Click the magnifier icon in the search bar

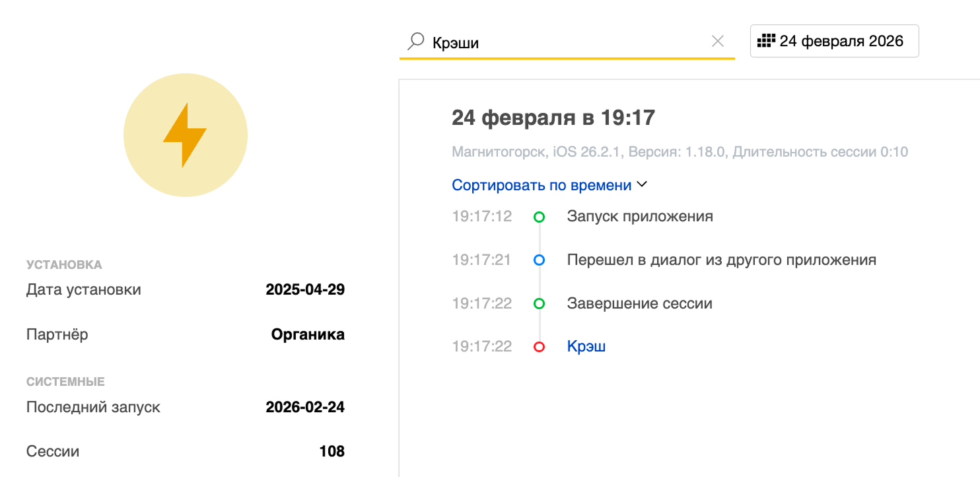(415, 40)
